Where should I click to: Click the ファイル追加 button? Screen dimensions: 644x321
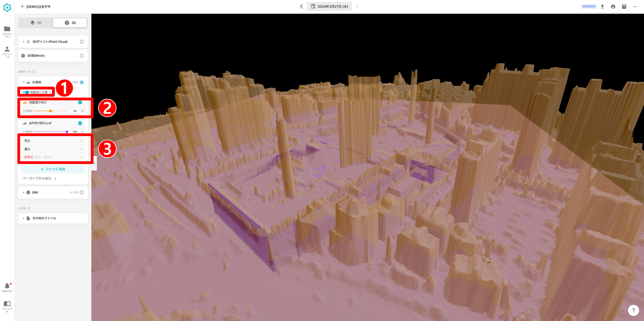(x=53, y=169)
